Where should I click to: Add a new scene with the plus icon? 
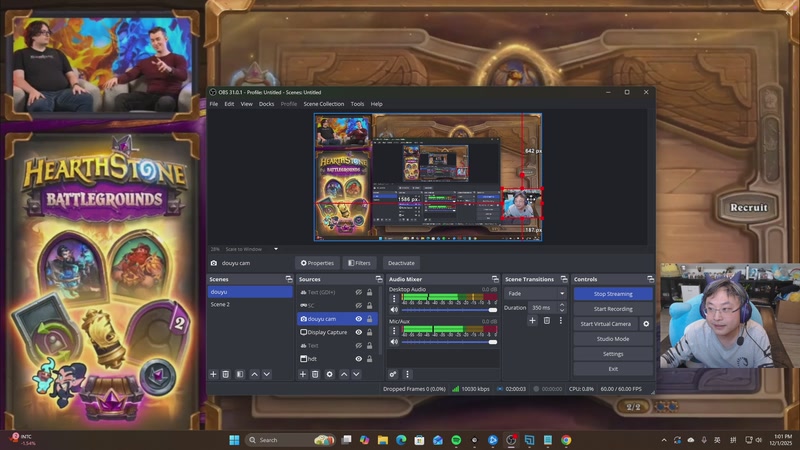point(213,374)
